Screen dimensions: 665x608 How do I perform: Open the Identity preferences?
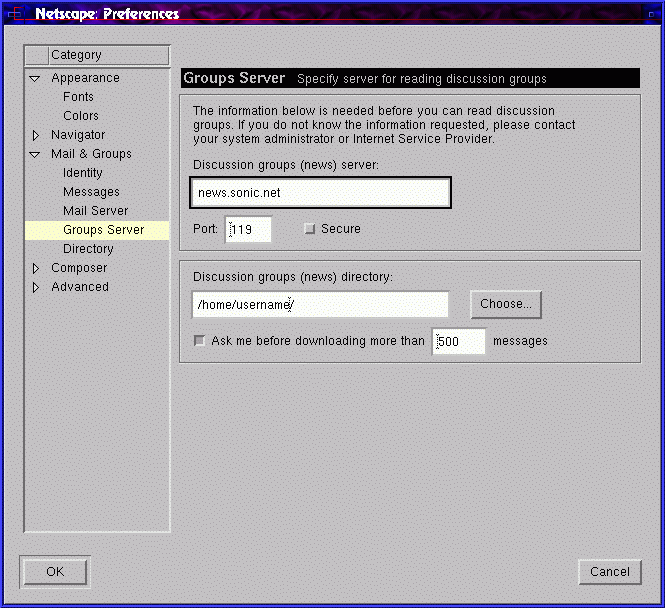click(x=83, y=173)
